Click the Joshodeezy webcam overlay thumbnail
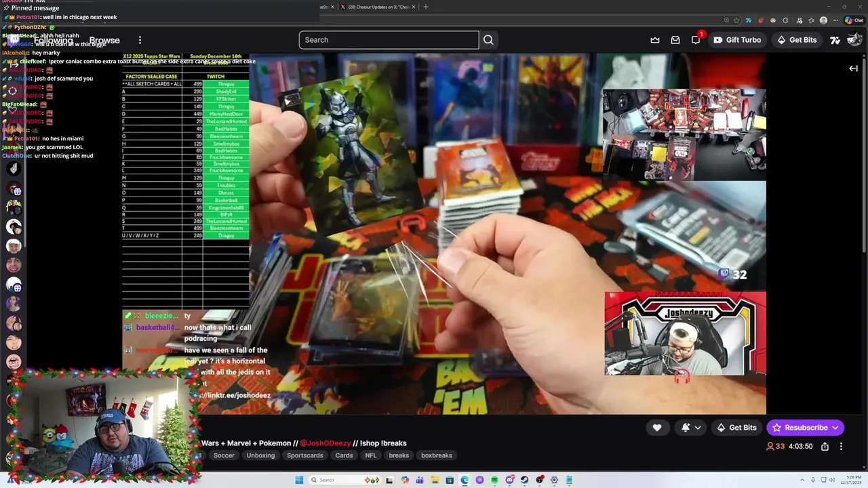The width and height of the screenshot is (868, 488). pos(685,333)
